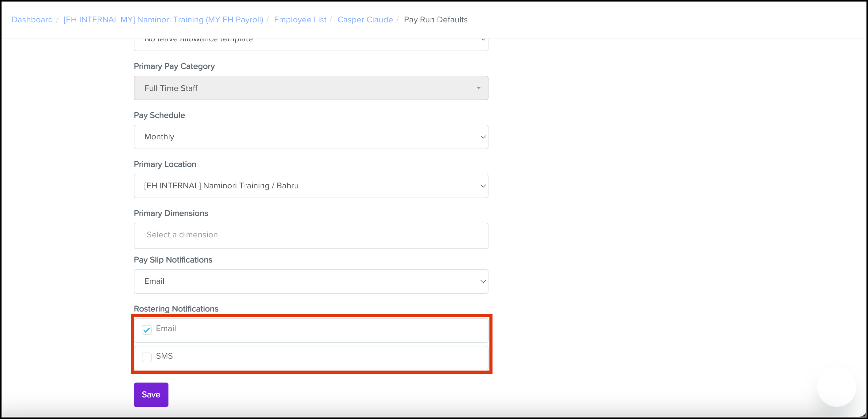Open the Pay Slip Notifications dropdown
The height and width of the screenshot is (419, 868).
pyautogui.click(x=310, y=281)
